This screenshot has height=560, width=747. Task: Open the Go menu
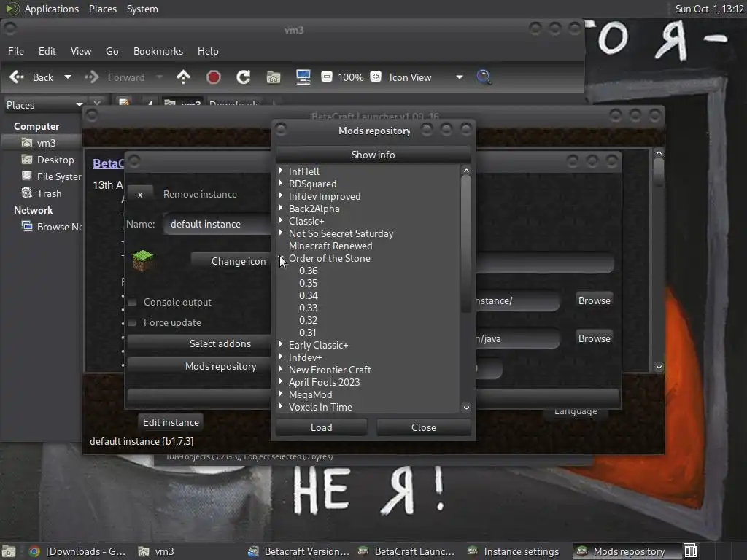(112, 51)
